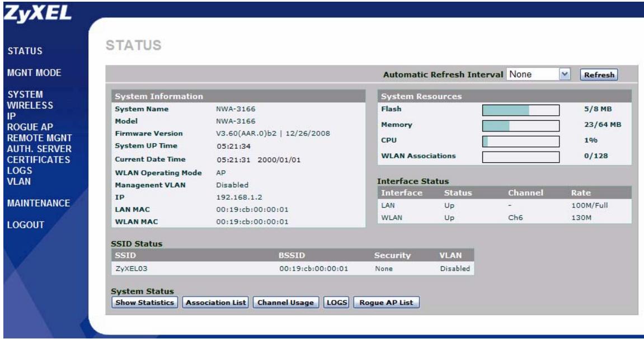This screenshot has height=339, width=644.
Task: Click the Memory usage bar
Action: [521, 125]
